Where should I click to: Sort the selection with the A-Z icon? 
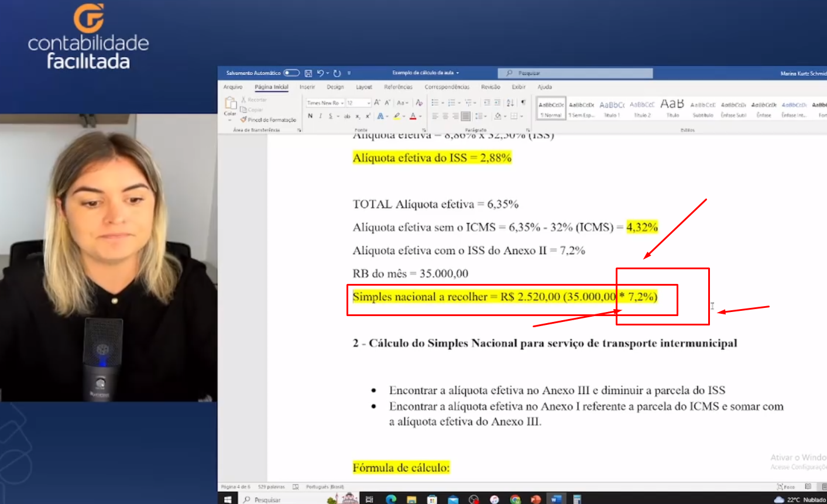pos(510,103)
